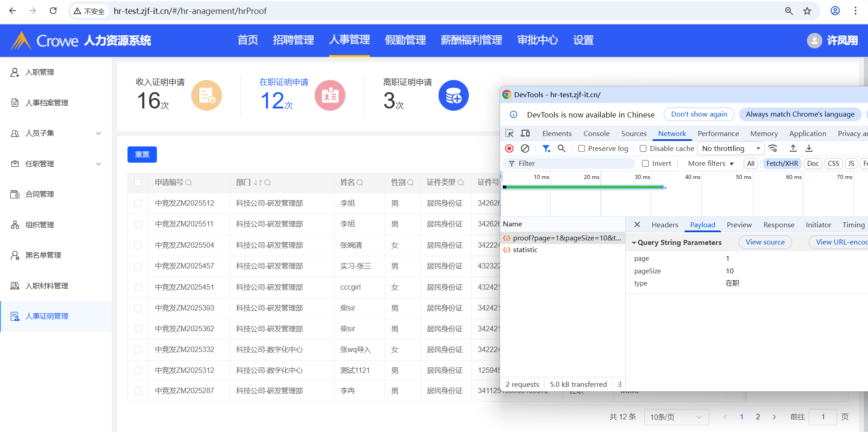Screen dimensions: 868x432
Task: Tick the Invert filter checkbox
Action: click(x=646, y=164)
